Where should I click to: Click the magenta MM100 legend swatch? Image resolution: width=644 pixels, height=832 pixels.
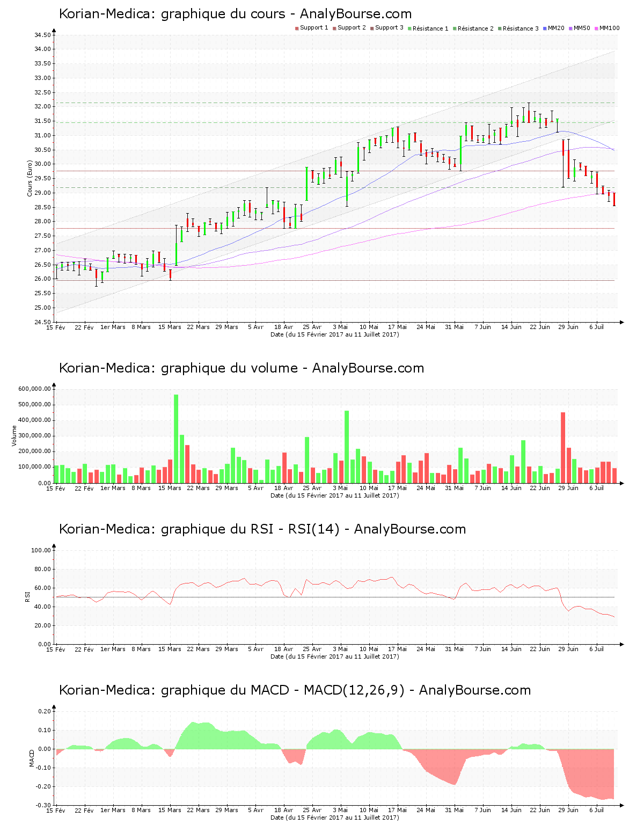[597, 28]
